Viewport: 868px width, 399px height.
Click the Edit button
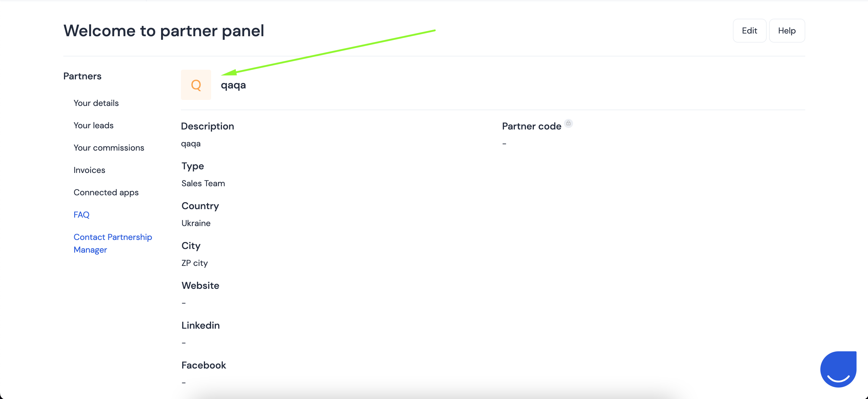[749, 31]
